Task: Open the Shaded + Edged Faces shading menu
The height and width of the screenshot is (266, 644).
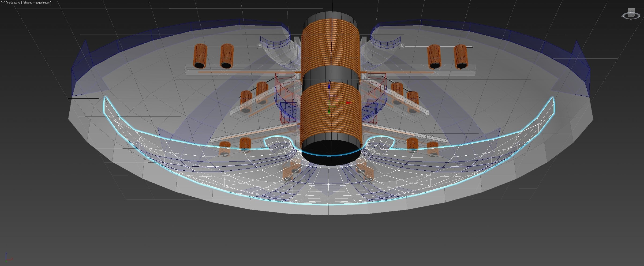Action: (37, 3)
